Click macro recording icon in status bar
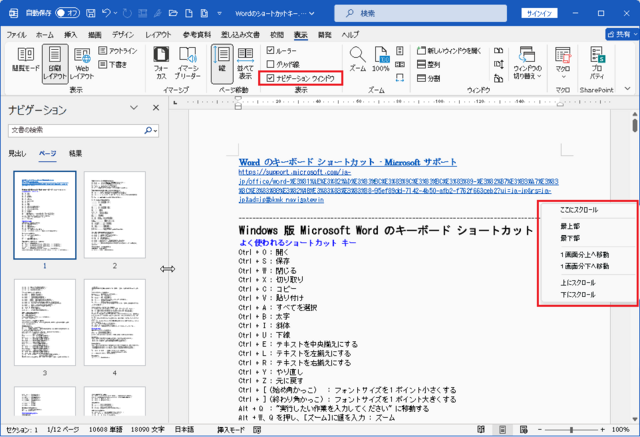The width and height of the screenshot is (640, 437). [x=257, y=430]
